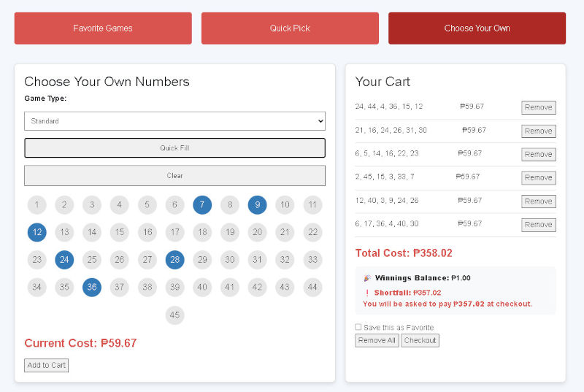Add current selection with Add to Cart
This screenshot has height=392, width=584.
click(x=47, y=365)
